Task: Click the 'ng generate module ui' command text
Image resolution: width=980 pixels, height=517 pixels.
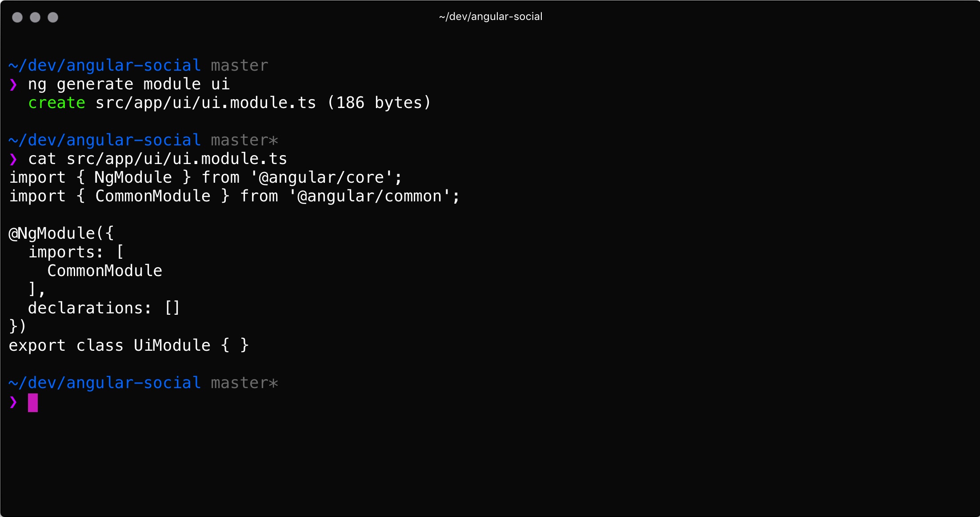Action: (x=129, y=84)
